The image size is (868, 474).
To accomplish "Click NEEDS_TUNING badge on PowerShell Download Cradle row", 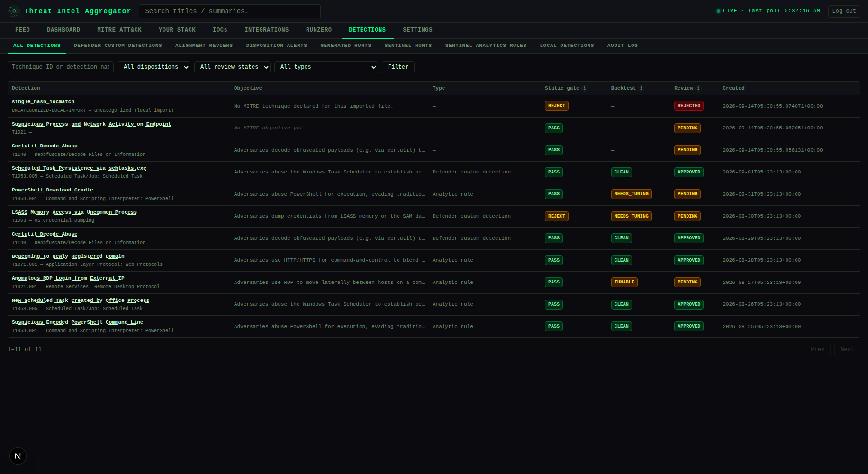I will [x=632, y=194].
